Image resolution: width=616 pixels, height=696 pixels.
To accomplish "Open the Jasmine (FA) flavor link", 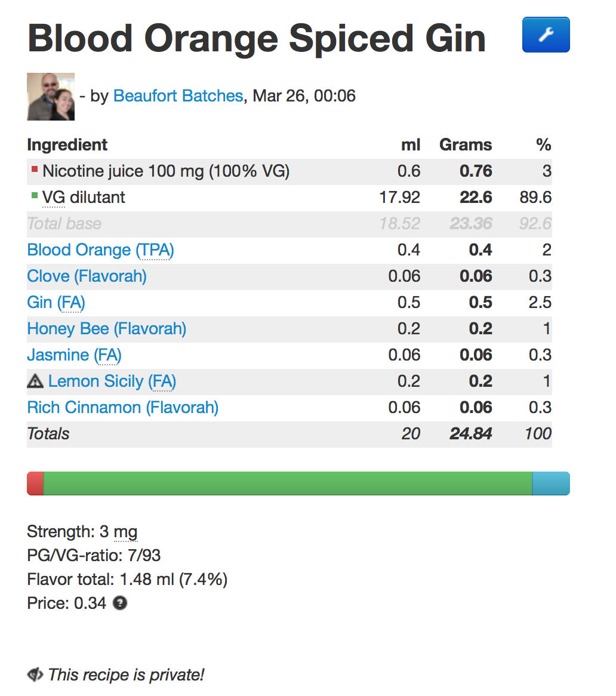I will [74, 355].
